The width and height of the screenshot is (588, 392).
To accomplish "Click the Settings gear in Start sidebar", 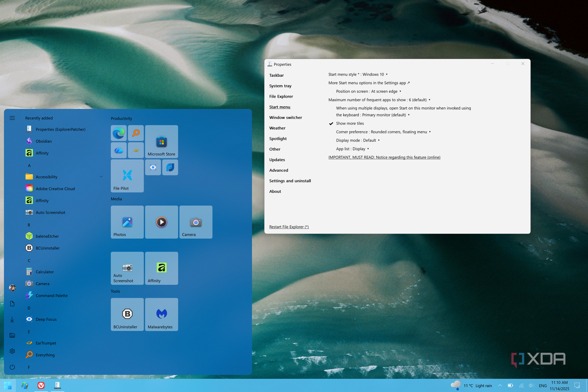I will (x=12, y=351).
